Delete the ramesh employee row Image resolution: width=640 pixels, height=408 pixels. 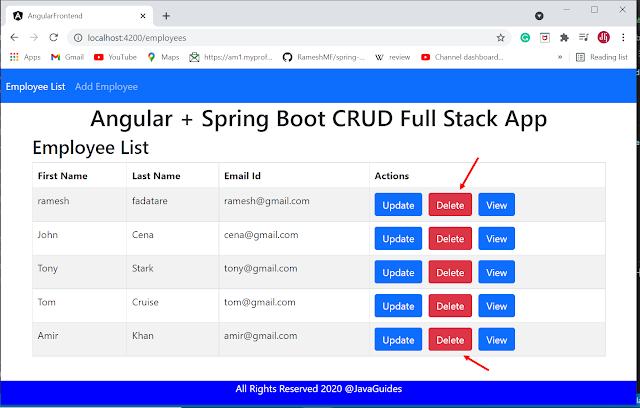450,205
